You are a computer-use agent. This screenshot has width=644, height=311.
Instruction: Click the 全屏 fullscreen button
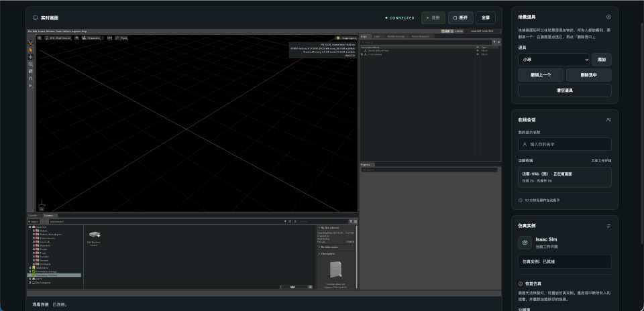486,17
